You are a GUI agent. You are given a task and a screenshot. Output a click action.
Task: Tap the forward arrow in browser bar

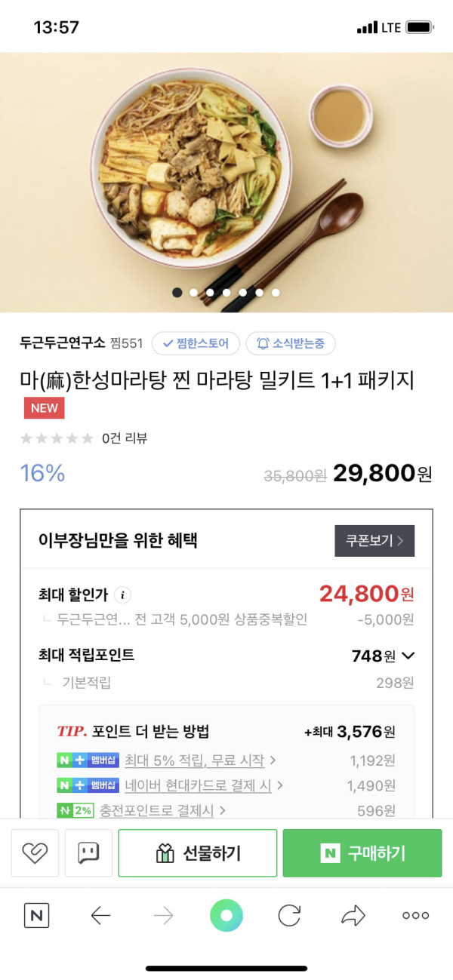[x=163, y=916]
